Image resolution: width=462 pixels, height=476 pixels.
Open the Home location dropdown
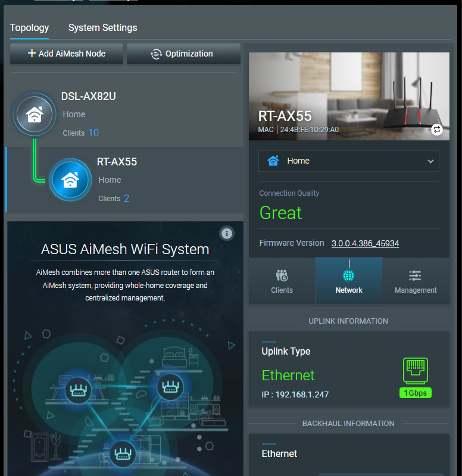pyautogui.click(x=349, y=161)
